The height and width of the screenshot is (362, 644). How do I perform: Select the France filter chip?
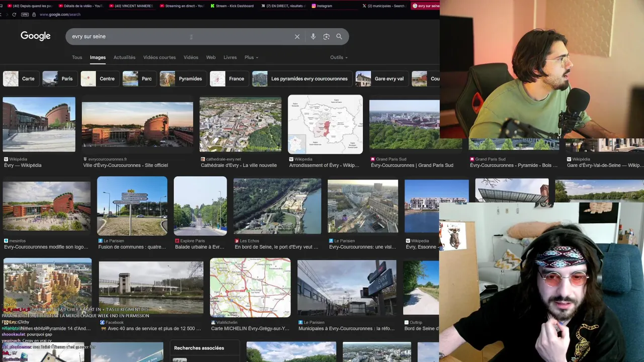pyautogui.click(x=229, y=78)
